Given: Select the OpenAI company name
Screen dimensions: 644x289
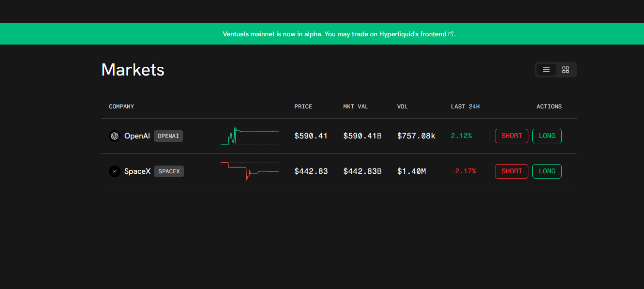Looking at the screenshot, I should coord(137,136).
